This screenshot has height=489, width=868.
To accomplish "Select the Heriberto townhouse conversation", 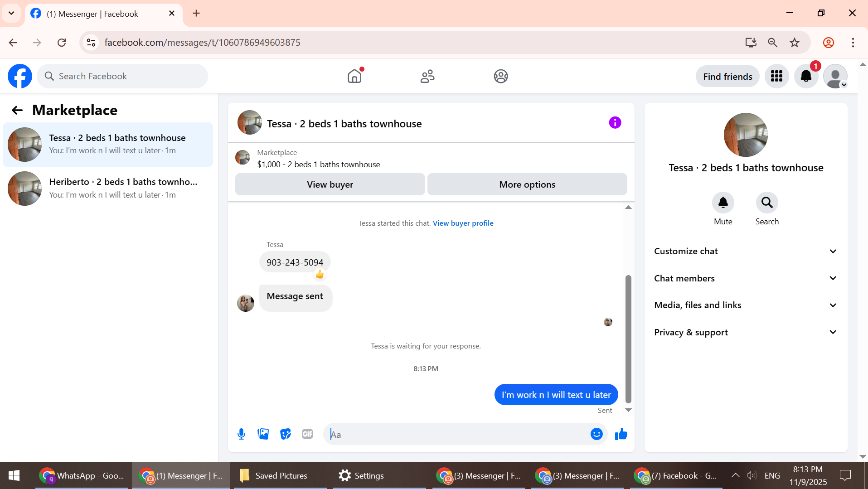I will click(x=108, y=189).
